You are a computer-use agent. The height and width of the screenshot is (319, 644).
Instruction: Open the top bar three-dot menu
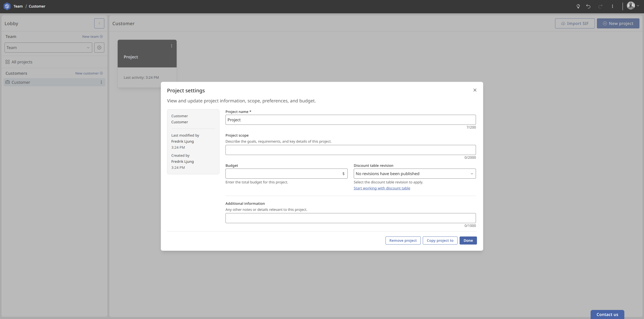(613, 6)
